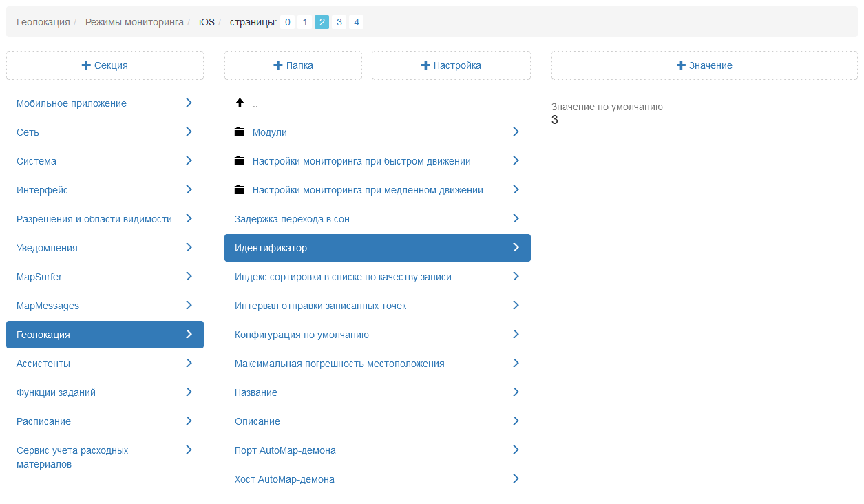
Task: Click chevron on selected Идентификатор row
Action: 516,247
